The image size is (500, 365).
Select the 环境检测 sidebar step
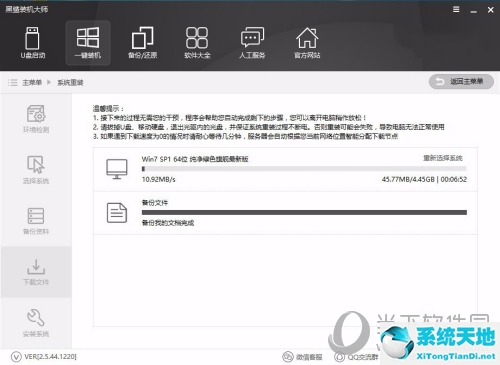pyautogui.click(x=36, y=119)
